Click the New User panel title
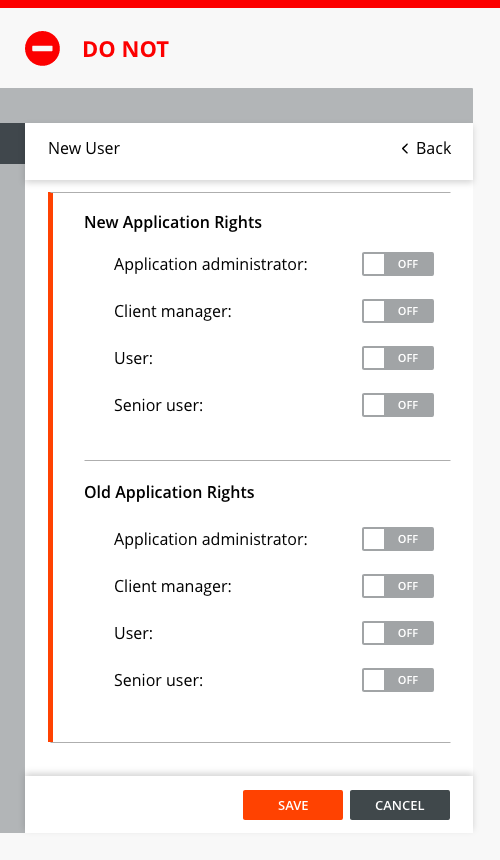The image size is (500, 860). [84, 149]
